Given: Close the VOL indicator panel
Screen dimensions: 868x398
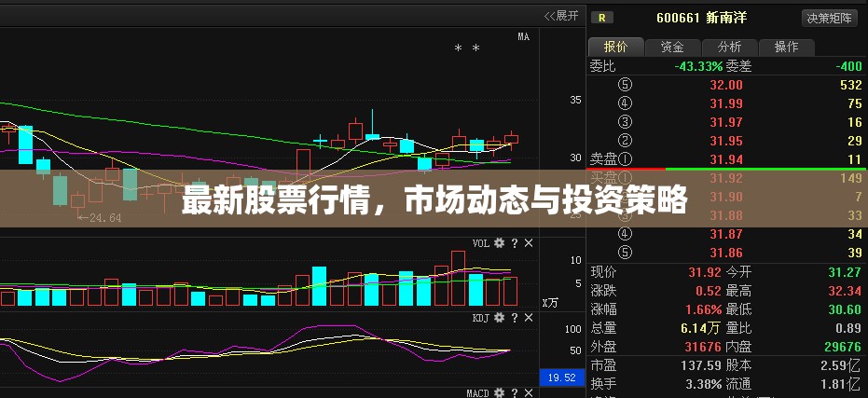Looking at the screenshot, I should 529,243.
